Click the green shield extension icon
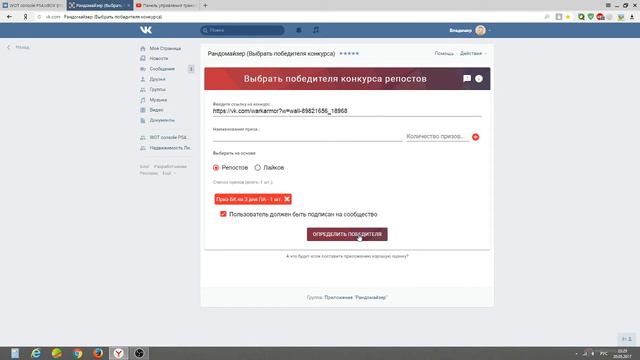 point(591,17)
